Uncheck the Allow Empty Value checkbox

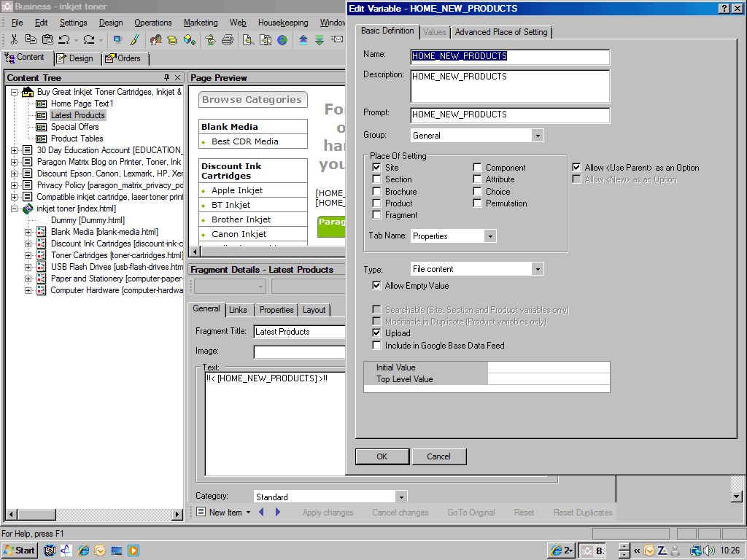(x=376, y=286)
